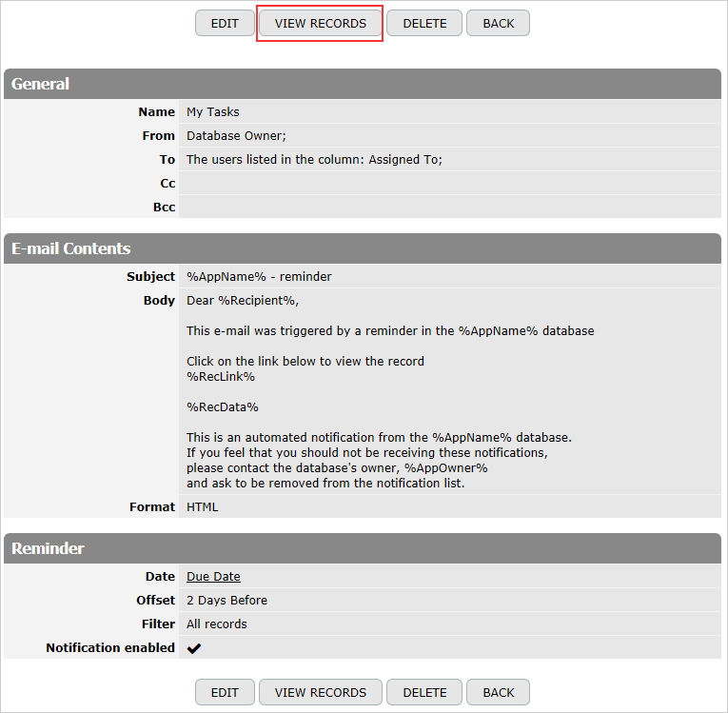Click 'and ask to be removed' line
728x713 pixels.
point(325,484)
